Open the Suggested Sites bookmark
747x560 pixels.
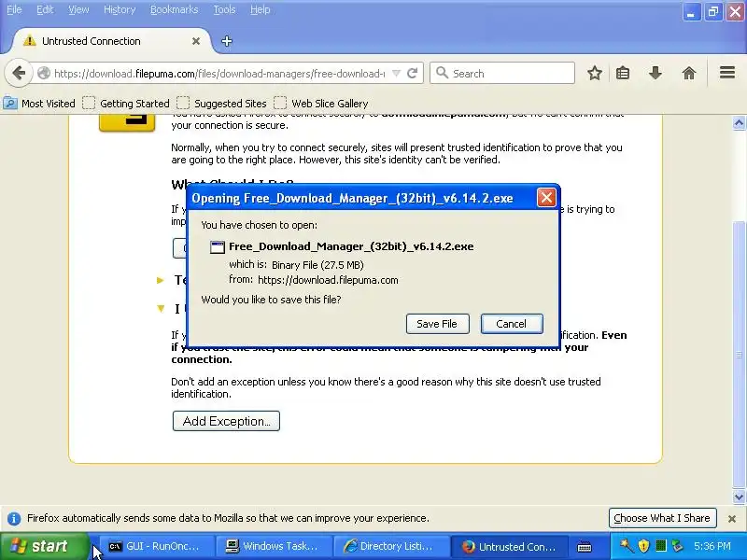coord(221,104)
